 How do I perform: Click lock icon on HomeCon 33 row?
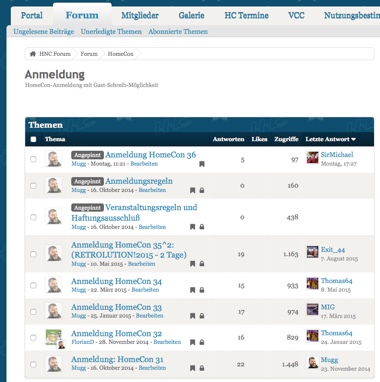(x=202, y=316)
